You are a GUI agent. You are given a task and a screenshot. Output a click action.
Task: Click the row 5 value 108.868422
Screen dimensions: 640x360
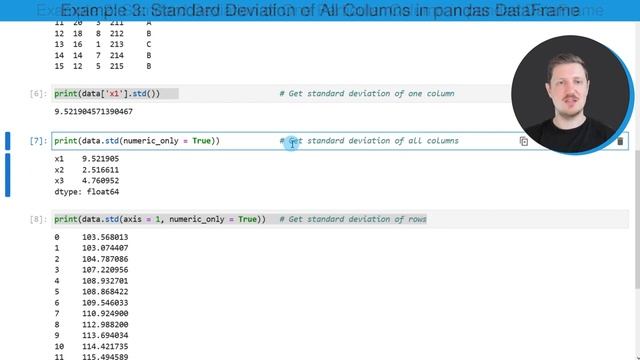coord(105,292)
